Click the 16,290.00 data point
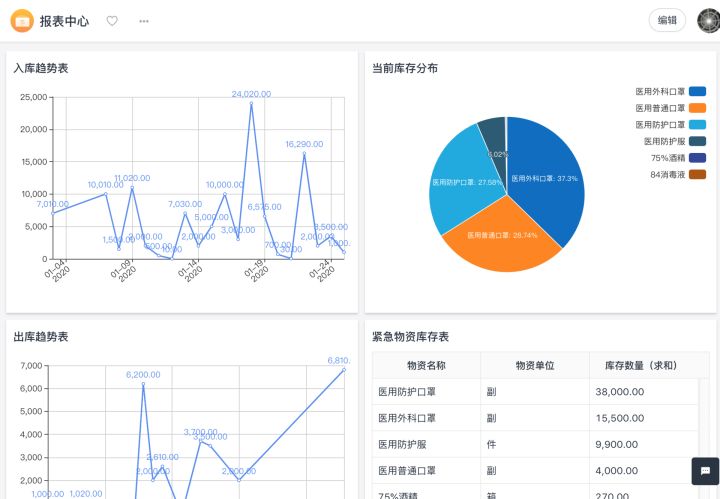 coord(304,153)
